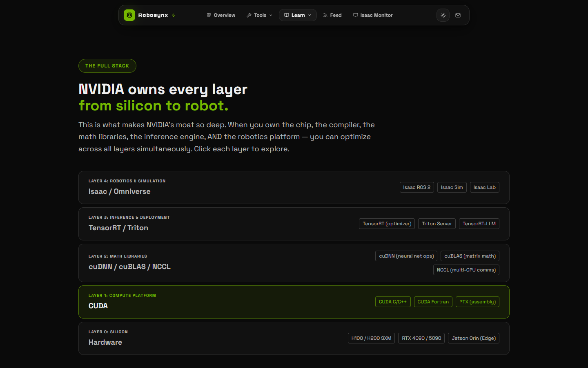The image size is (588, 368).
Task: Click the Jetson Orin (Edge) tag
Action: tap(473, 338)
